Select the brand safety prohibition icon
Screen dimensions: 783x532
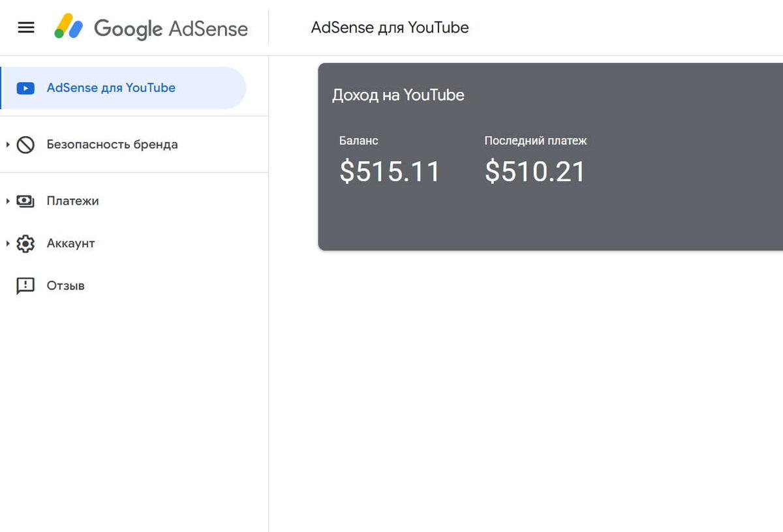25,144
